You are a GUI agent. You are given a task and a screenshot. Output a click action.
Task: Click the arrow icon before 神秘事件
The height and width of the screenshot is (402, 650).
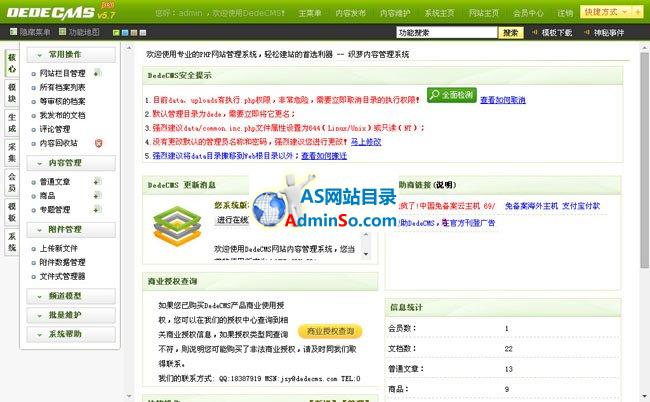587,32
